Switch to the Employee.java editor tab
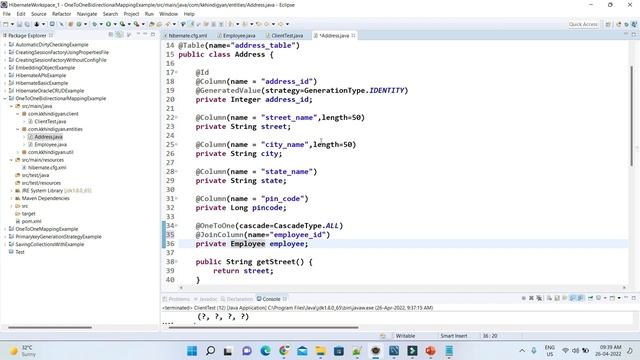 (239, 36)
